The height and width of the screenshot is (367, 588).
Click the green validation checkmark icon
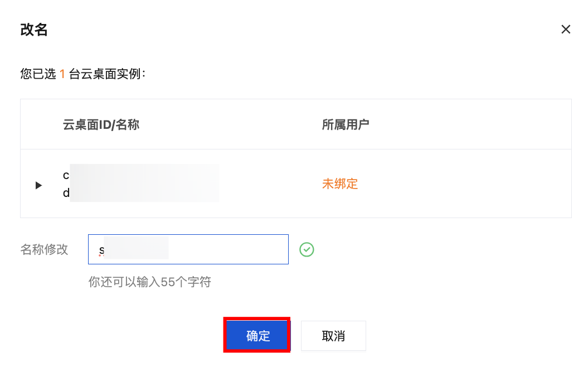(x=307, y=249)
